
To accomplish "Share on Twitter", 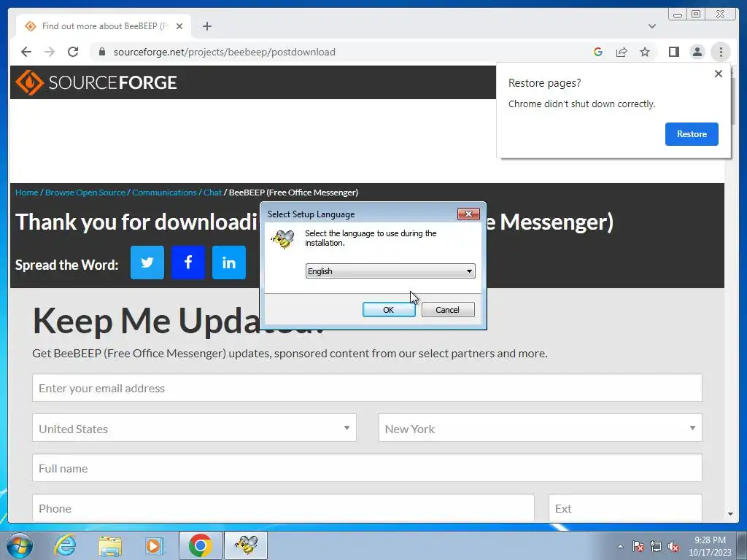I will 147,262.
